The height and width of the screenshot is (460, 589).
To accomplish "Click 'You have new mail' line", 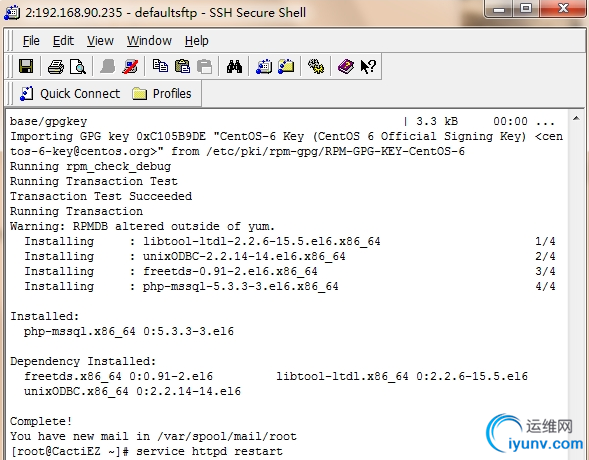I will click(x=153, y=436).
